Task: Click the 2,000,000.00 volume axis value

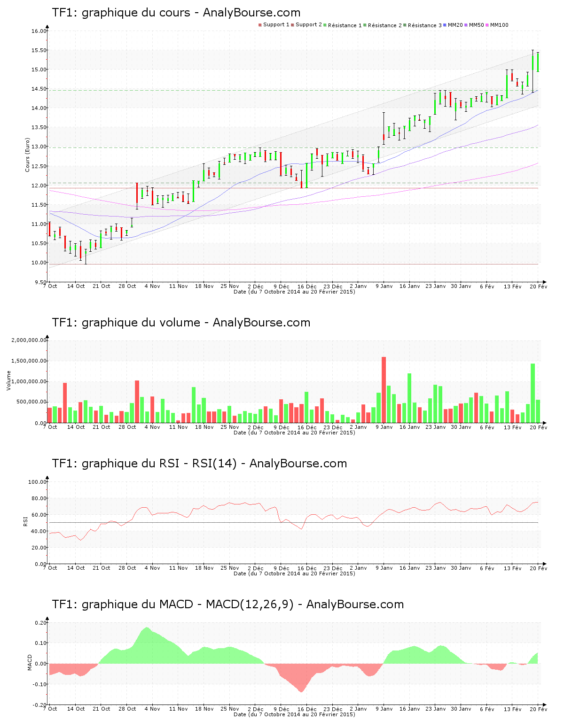Action: (29, 340)
